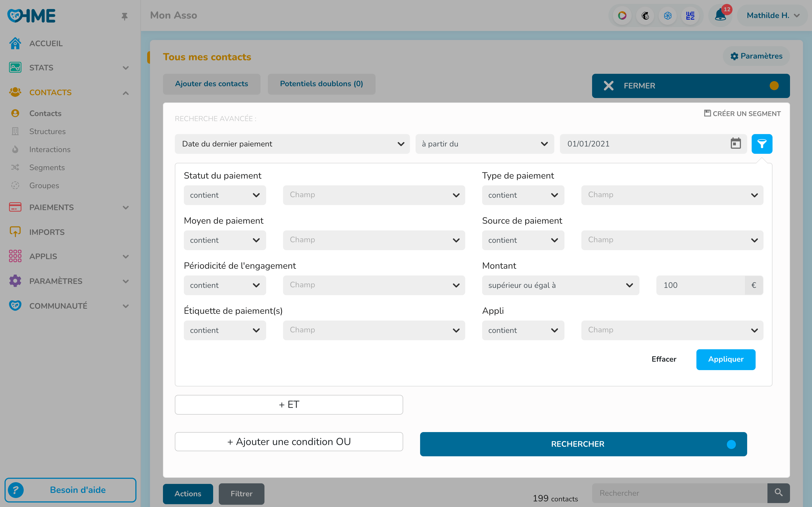The width and height of the screenshot is (812, 507).
Task: Open the Date du dernier paiement dropdown
Action: 292,144
